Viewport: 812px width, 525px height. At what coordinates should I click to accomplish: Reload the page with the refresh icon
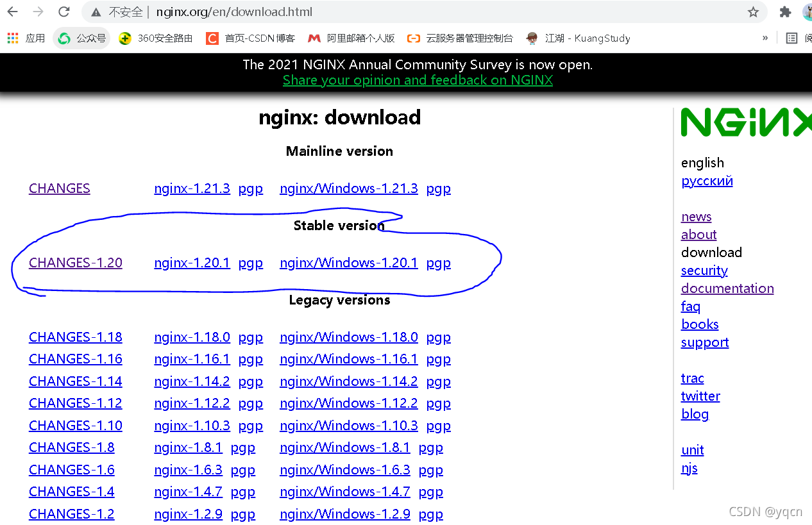[64, 12]
